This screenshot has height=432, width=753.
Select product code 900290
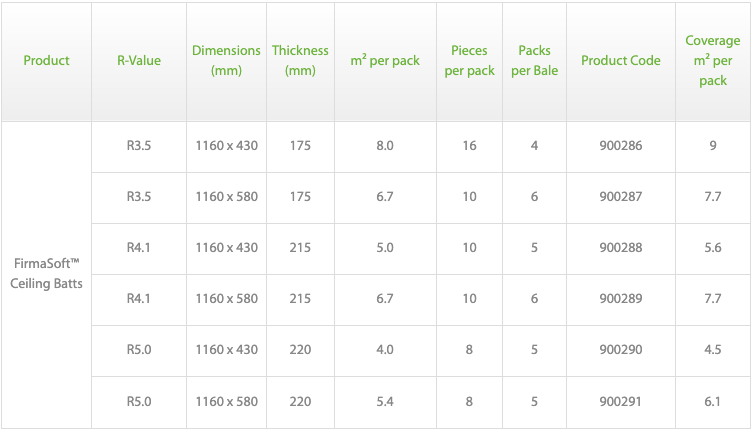tap(621, 350)
